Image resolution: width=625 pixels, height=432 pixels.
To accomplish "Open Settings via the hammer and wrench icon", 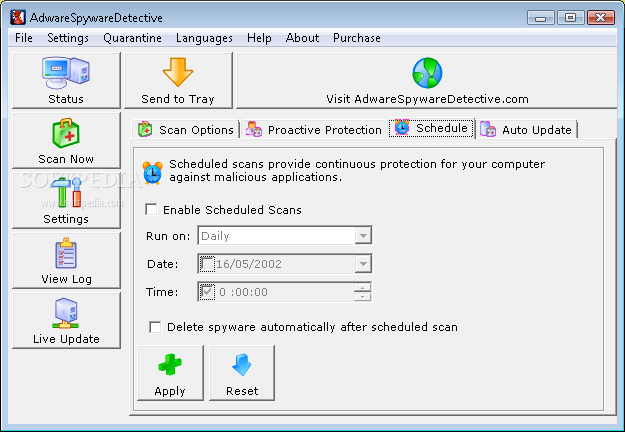I will [66, 192].
